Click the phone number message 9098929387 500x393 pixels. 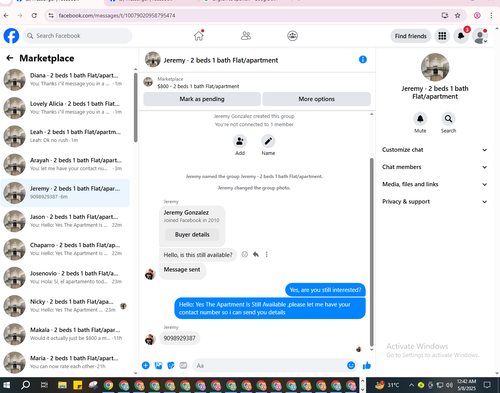tap(179, 338)
